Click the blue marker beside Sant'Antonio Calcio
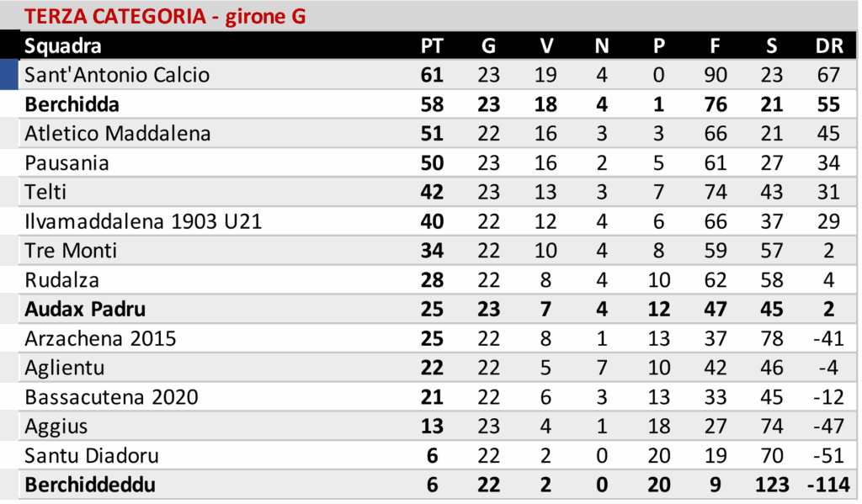The width and height of the screenshot is (862, 504). [9, 75]
